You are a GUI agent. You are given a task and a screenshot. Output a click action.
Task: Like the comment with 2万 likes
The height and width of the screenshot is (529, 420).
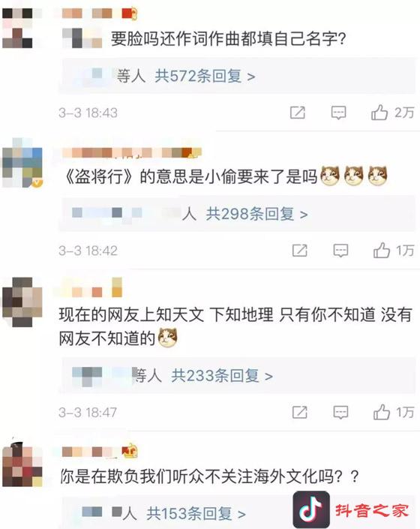point(379,113)
